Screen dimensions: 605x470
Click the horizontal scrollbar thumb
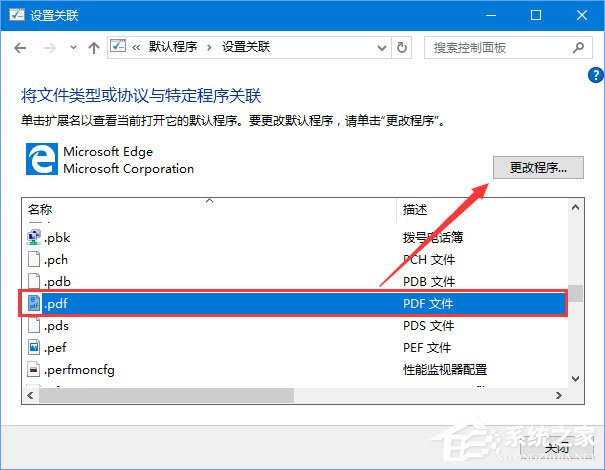point(166,396)
